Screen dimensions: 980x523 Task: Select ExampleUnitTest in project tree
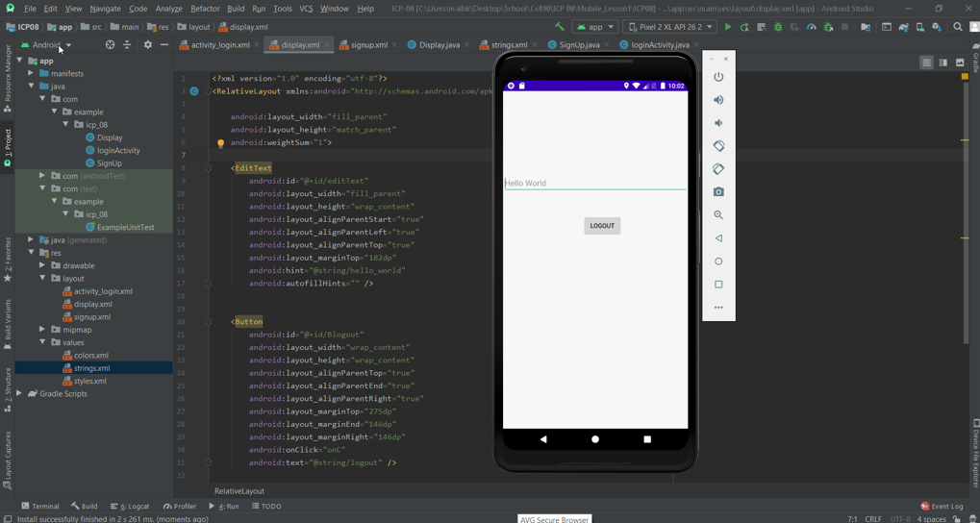point(125,227)
